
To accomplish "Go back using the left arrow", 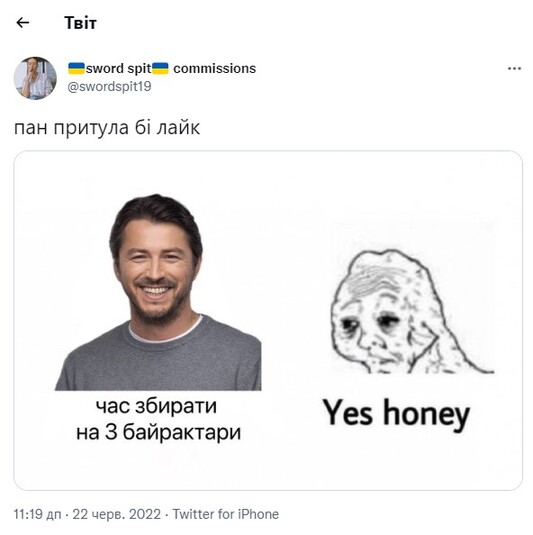I will click(23, 23).
